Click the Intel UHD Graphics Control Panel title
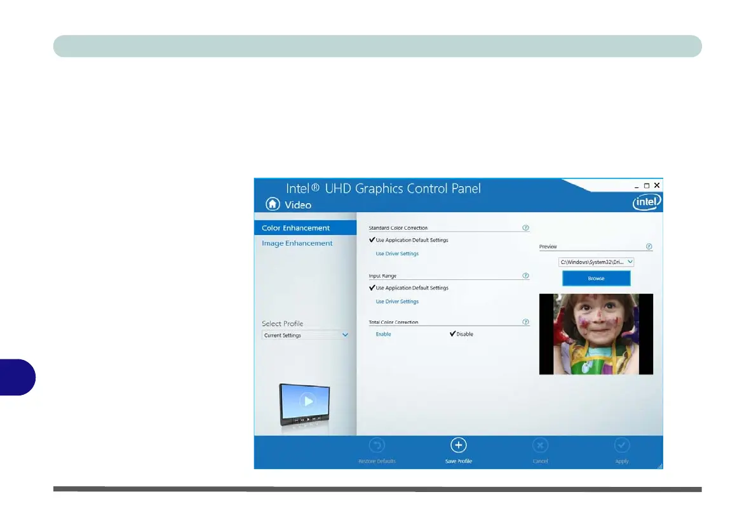 click(x=383, y=189)
